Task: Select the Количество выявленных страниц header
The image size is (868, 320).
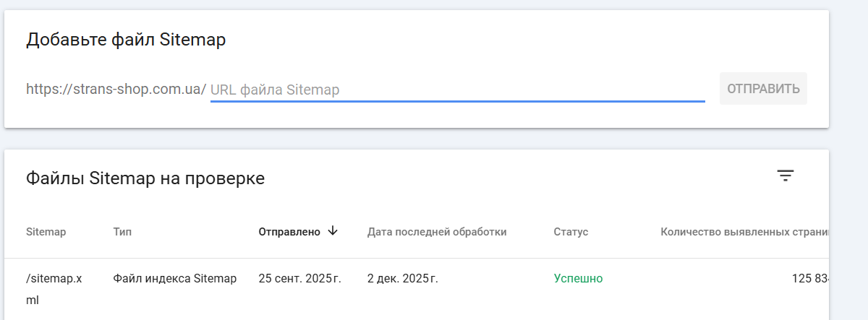Action: tap(744, 232)
